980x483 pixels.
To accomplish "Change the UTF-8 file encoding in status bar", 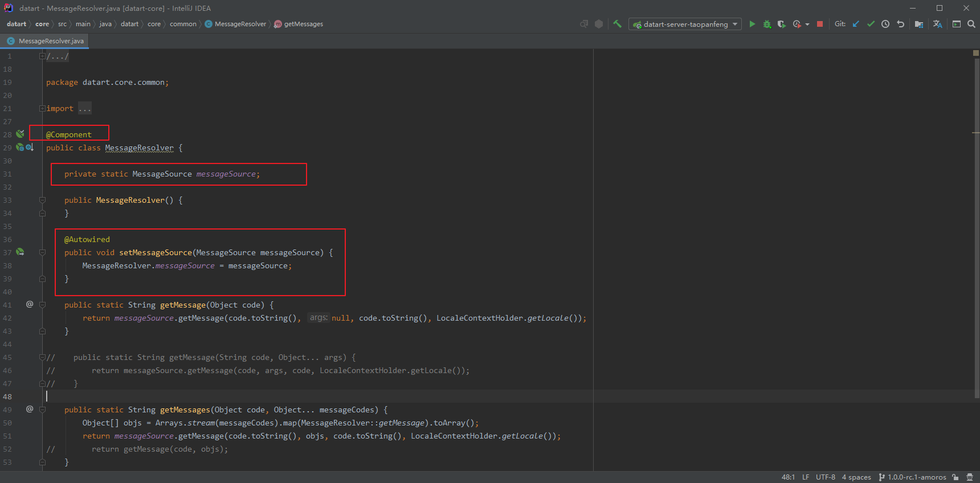I will click(825, 477).
